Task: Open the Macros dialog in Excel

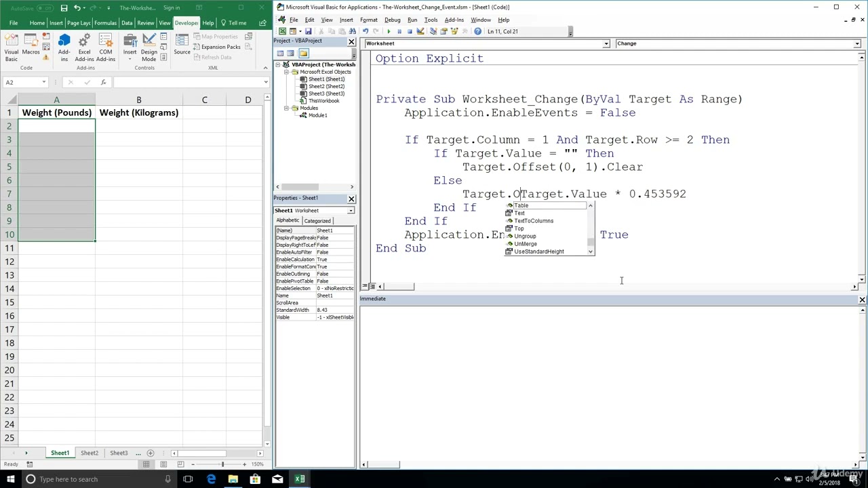Action: (x=31, y=45)
